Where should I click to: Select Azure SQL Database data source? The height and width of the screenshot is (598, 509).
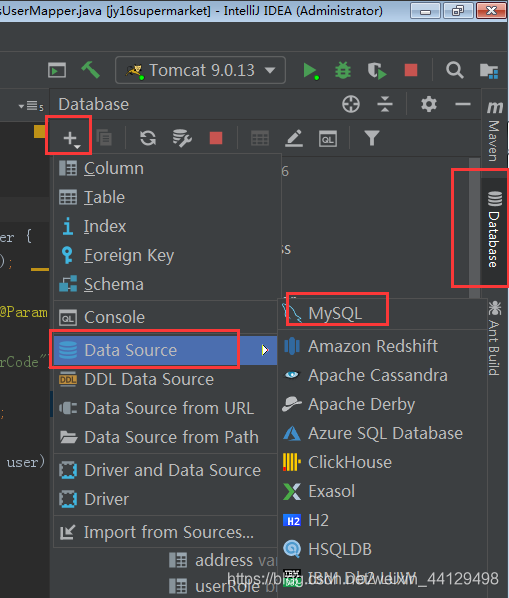click(x=382, y=433)
